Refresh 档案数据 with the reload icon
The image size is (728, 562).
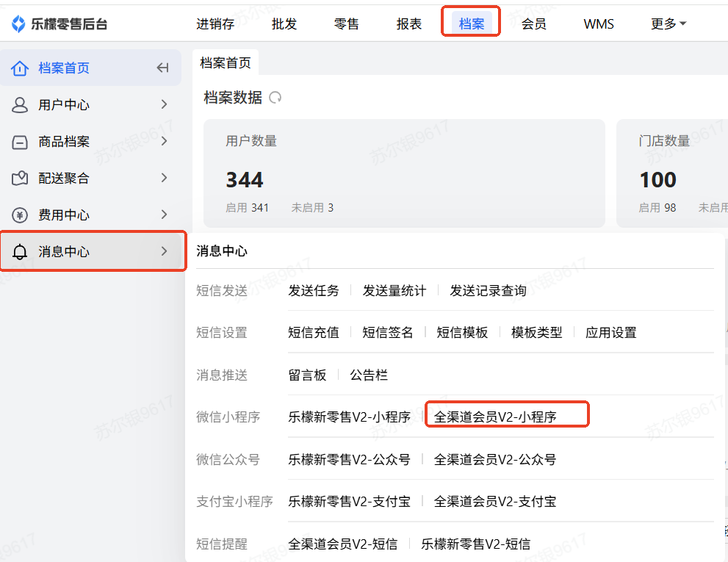pos(275,98)
